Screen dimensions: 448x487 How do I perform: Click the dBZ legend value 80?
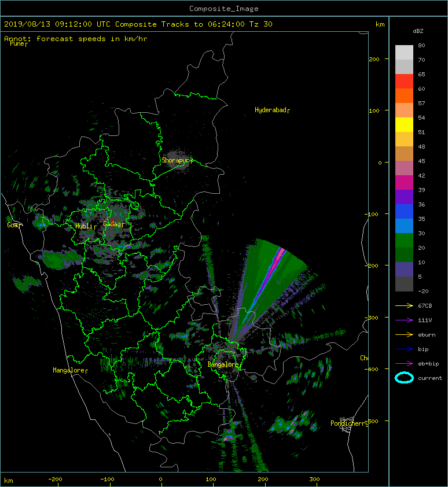(421, 45)
